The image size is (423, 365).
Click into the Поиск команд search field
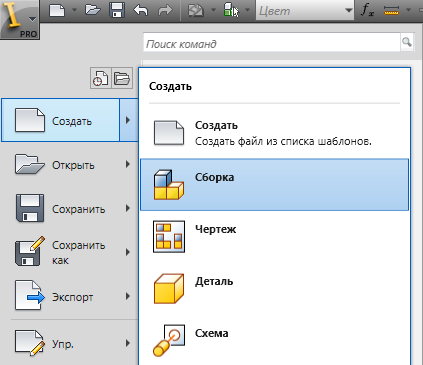272,42
